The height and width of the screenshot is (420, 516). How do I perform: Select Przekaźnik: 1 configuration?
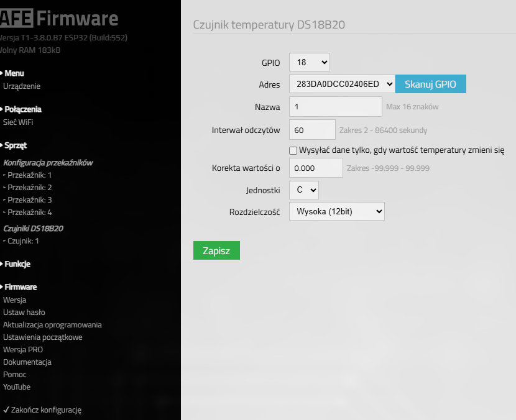(29, 175)
